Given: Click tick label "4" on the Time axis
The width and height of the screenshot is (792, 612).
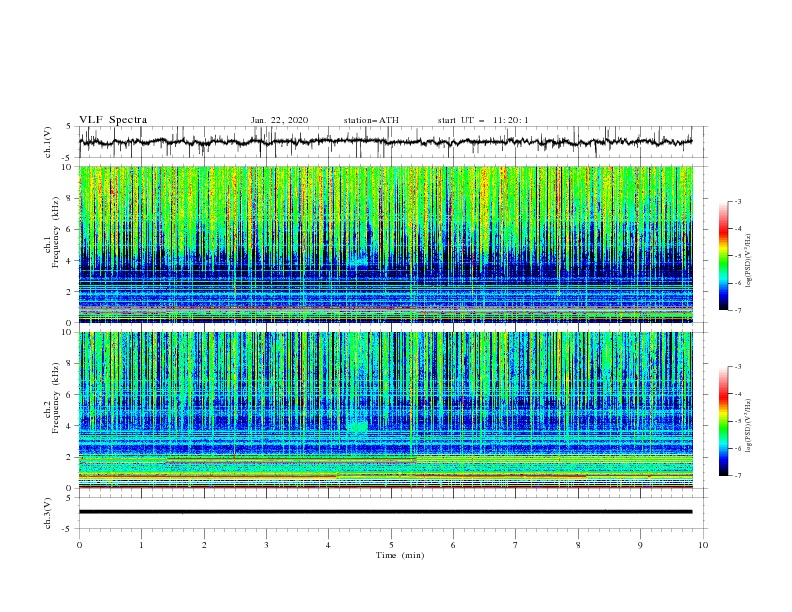Looking at the screenshot, I should click(328, 545).
